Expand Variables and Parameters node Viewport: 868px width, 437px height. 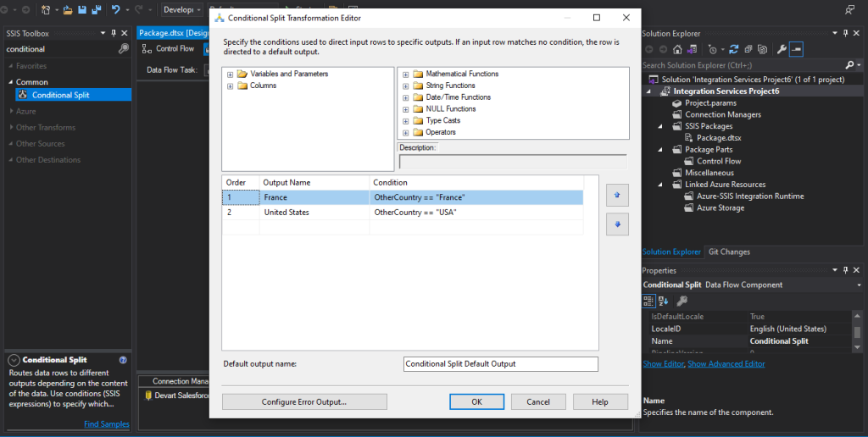point(230,75)
